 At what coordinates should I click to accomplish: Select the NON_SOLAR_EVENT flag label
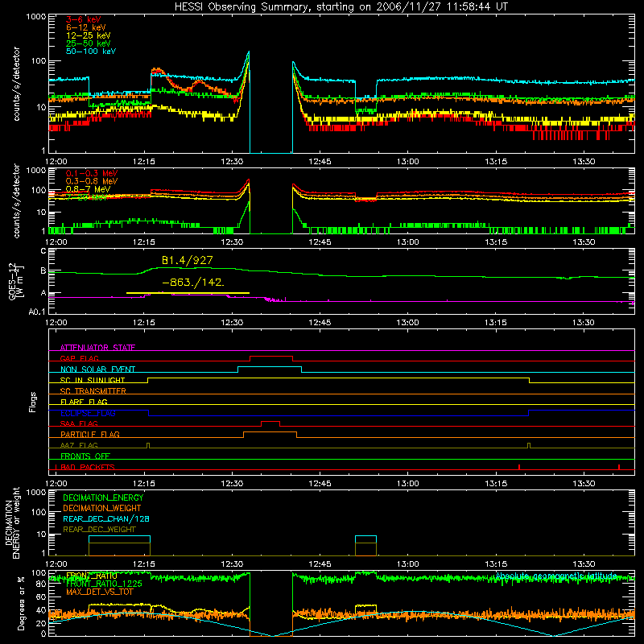tap(97, 369)
